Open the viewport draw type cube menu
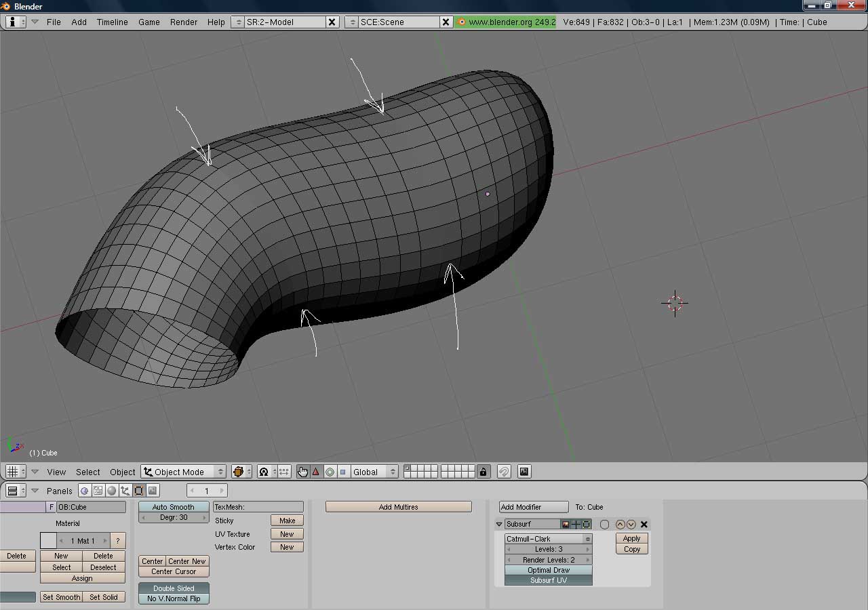Image resolution: width=868 pixels, height=610 pixels. click(241, 472)
